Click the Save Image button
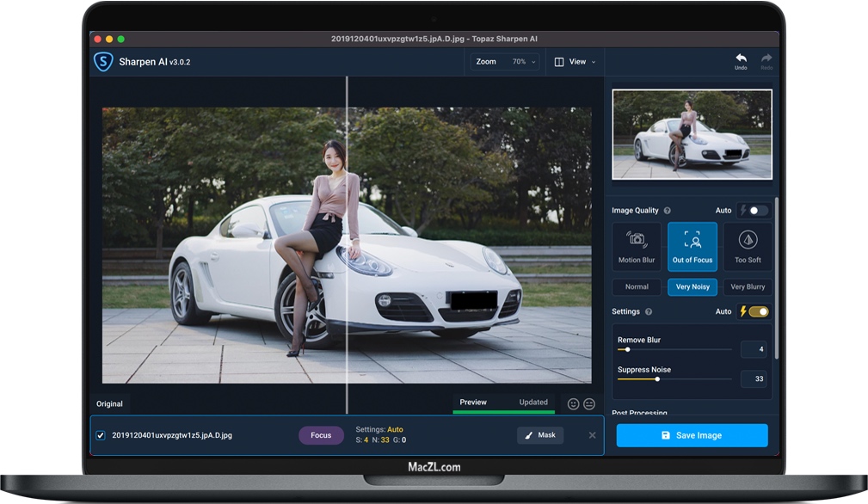 [x=692, y=435]
